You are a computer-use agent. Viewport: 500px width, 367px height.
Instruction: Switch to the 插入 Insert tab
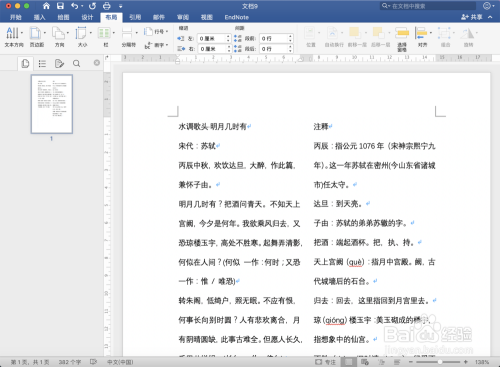tap(40, 17)
